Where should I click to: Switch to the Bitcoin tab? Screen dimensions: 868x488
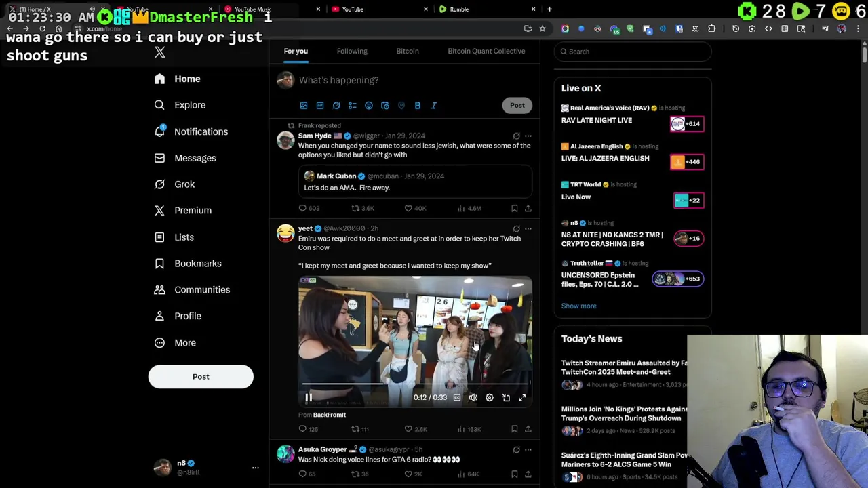point(408,52)
